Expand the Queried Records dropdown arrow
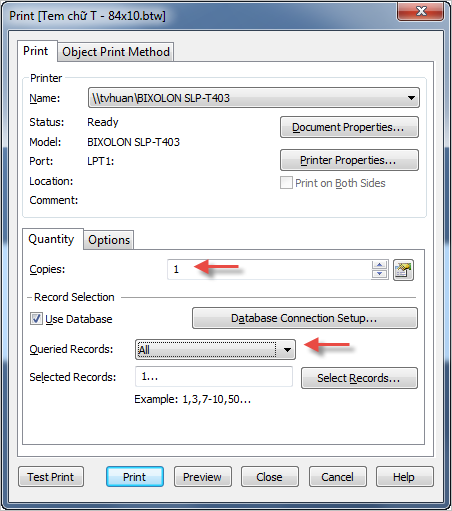452x511 pixels. (287, 350)
